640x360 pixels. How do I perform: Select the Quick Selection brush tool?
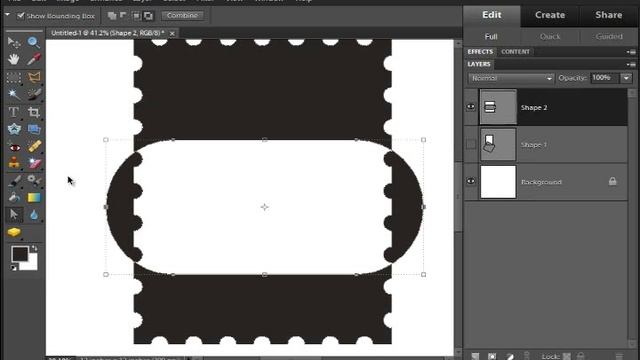tap(34, 94)
